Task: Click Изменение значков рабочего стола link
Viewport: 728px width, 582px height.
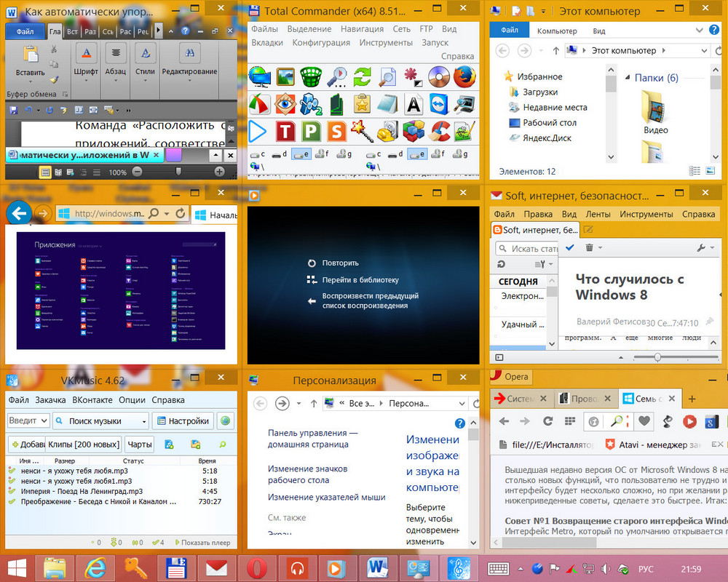Action: pyautogui.click(x=307, y=474)
